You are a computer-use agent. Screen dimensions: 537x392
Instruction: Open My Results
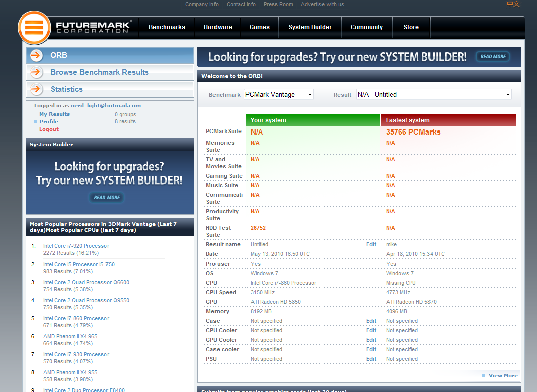pyautogui.click(x=54, y=114)
